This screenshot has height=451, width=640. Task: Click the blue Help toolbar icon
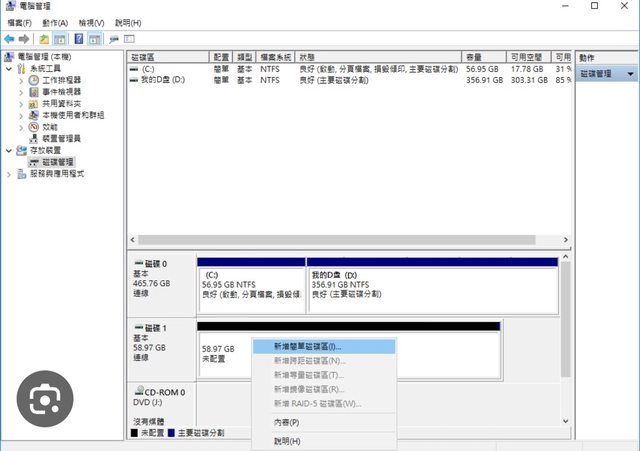79,38
